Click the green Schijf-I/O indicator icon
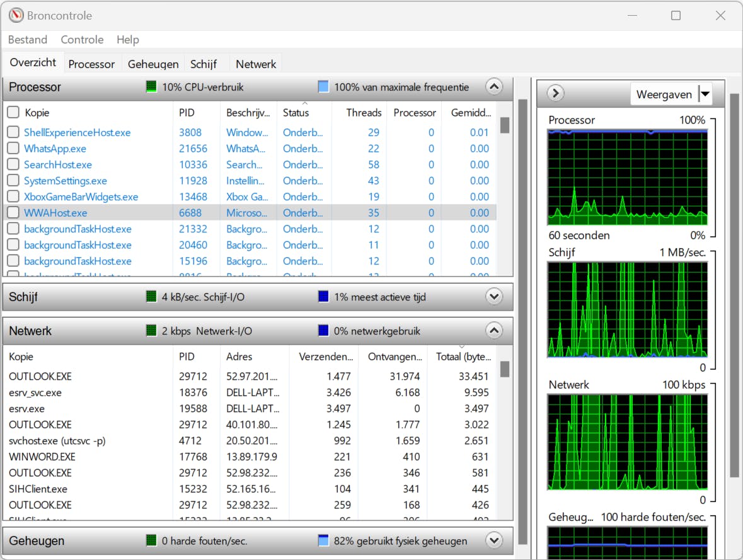The height and width of the screenshot is (560, 743). click(151, 297)
